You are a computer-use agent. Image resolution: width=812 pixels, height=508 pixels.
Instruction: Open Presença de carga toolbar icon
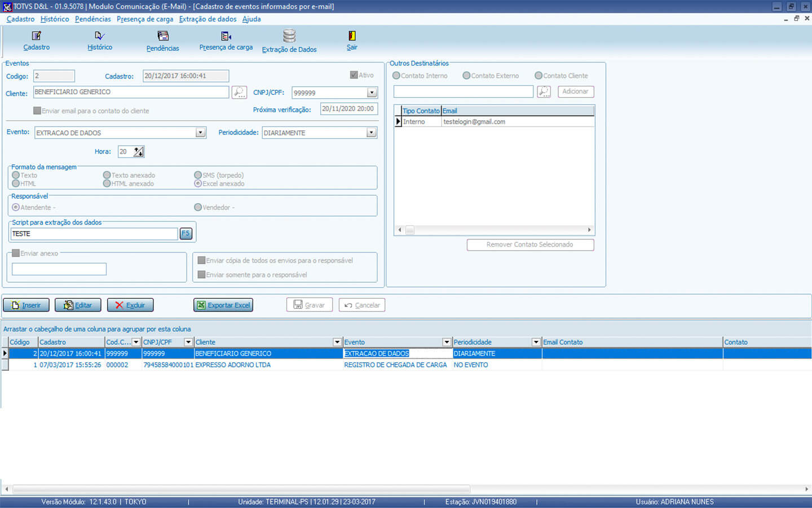[226, 36]
